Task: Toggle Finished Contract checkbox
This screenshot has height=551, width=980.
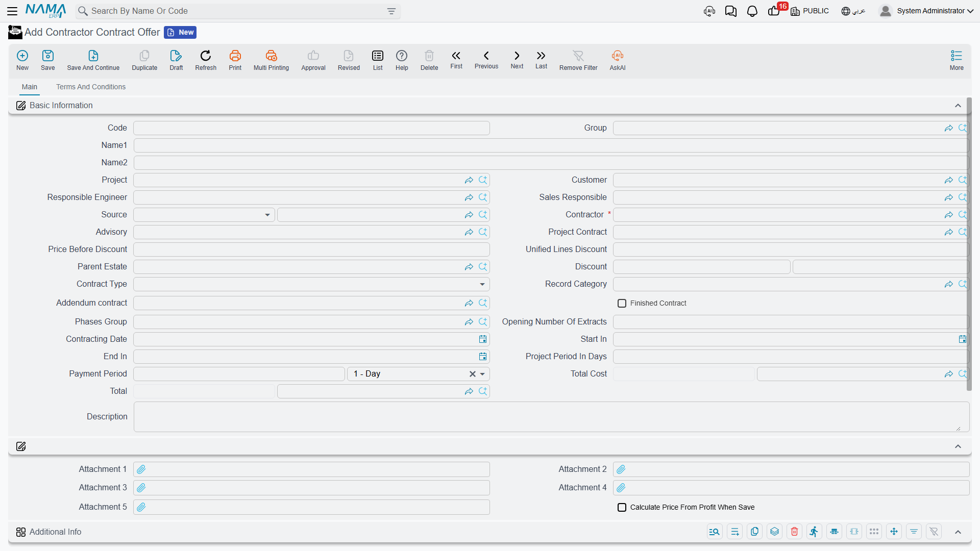Action: point(622,304)
